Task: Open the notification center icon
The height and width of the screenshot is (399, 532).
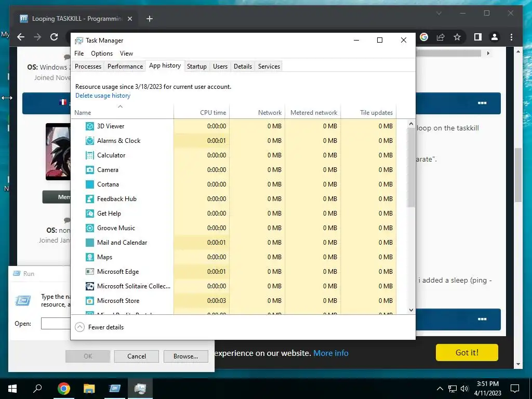Action: point(515,389)
